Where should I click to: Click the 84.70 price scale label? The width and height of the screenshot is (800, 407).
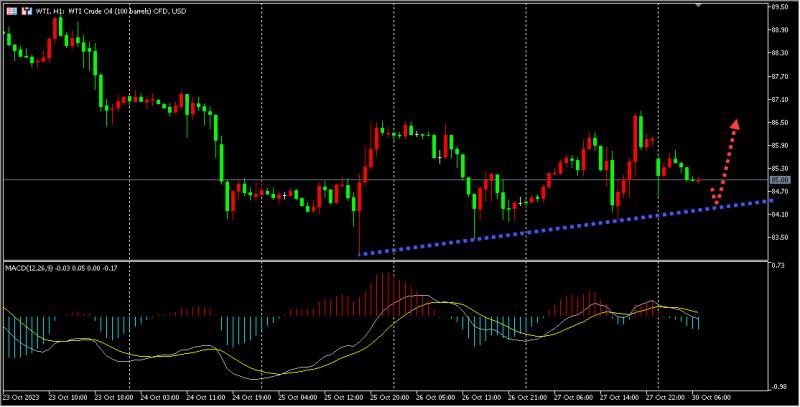(779, 192)
